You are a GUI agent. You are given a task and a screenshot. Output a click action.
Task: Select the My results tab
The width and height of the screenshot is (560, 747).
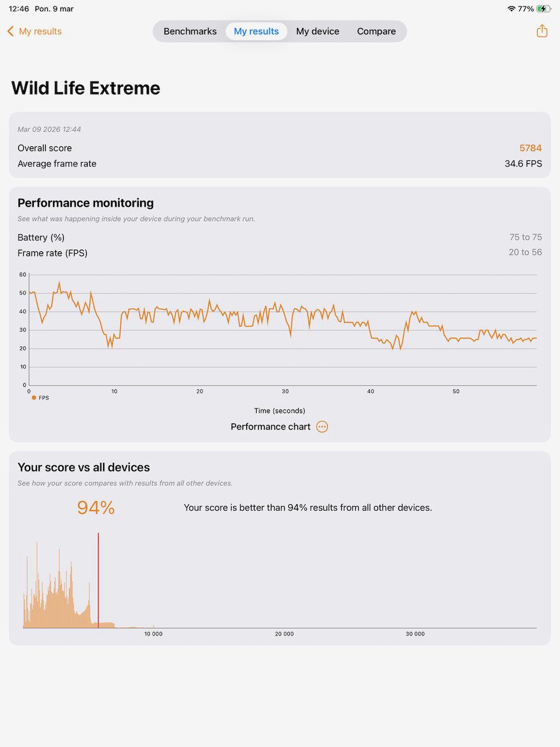pyautogui.click(x=256, y=32)
